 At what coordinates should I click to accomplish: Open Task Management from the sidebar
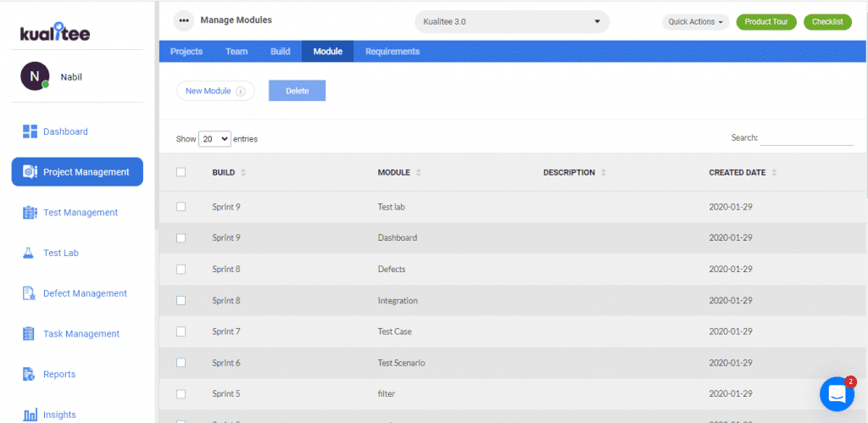point(81,334)
